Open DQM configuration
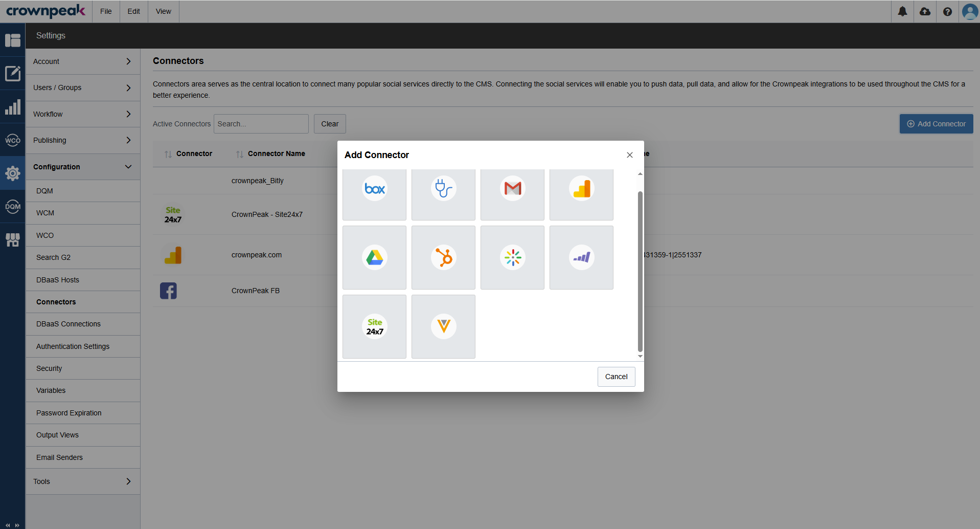The height and width of the screenshot is (529, 980). pos(83,191)
